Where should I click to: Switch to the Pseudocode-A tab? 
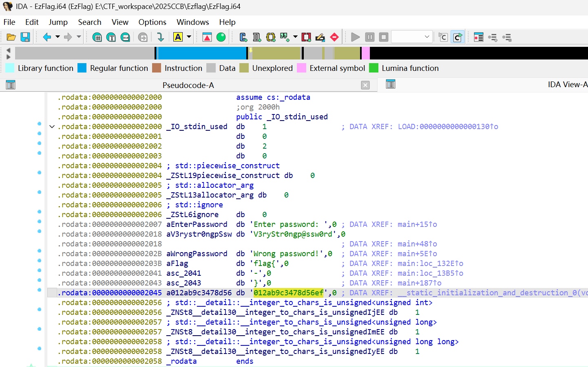(x=188, y=85)
